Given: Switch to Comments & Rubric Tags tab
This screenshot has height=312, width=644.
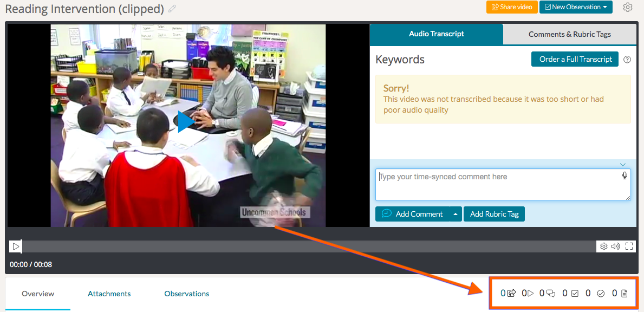Looking at the screenshot, I should coord(569,34).
